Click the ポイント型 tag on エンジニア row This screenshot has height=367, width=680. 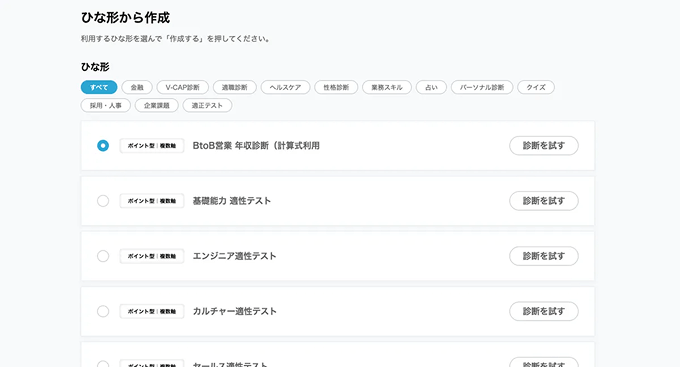(x=152, y=256)
